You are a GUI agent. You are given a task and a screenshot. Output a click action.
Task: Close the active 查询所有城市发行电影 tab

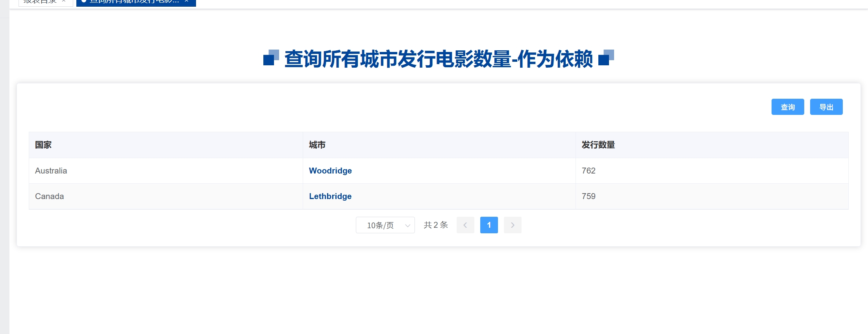coord(187,1)
